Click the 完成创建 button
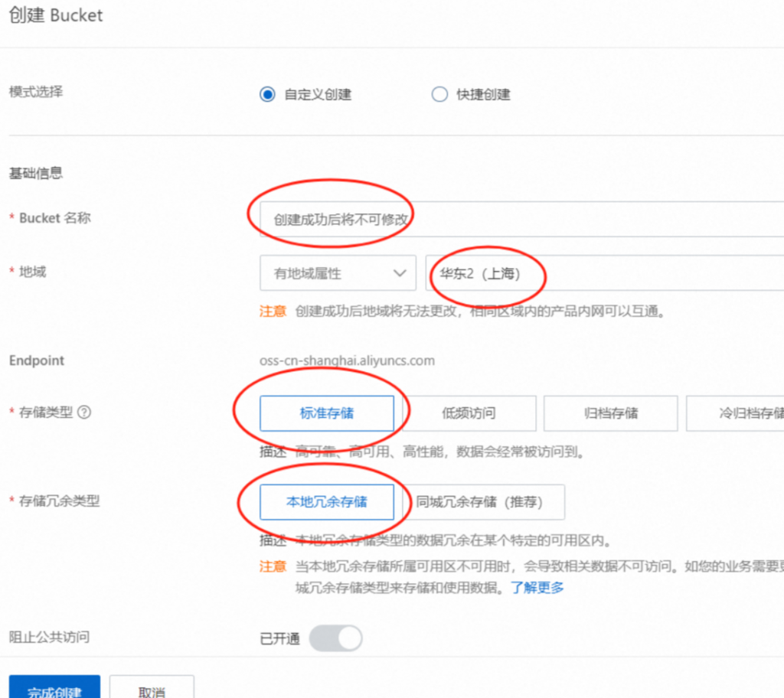Screen dimensions: 784x698 click(x=54, y=689)
